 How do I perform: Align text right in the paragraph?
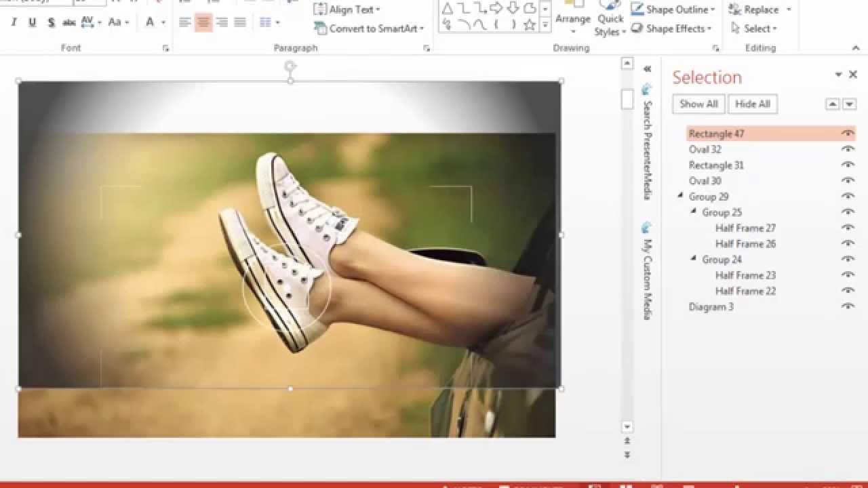tap(221, 22)
